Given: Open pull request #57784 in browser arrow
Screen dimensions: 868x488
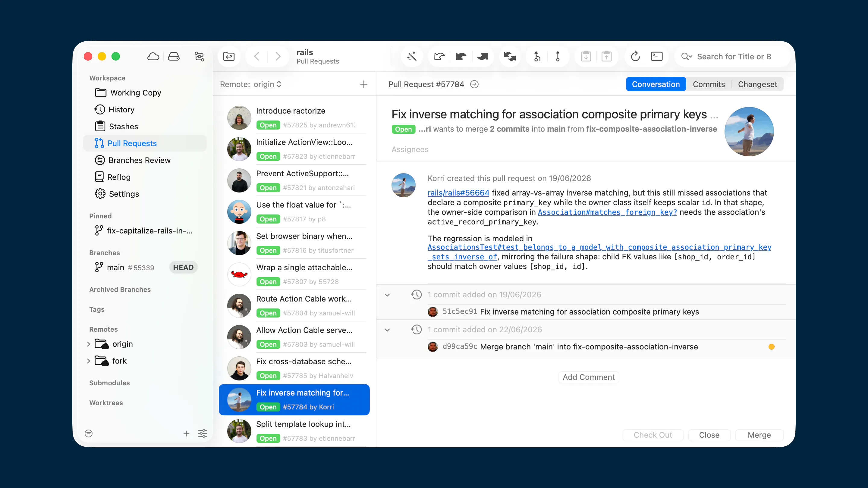Looking at the screenshot, I should pos(474,84).
